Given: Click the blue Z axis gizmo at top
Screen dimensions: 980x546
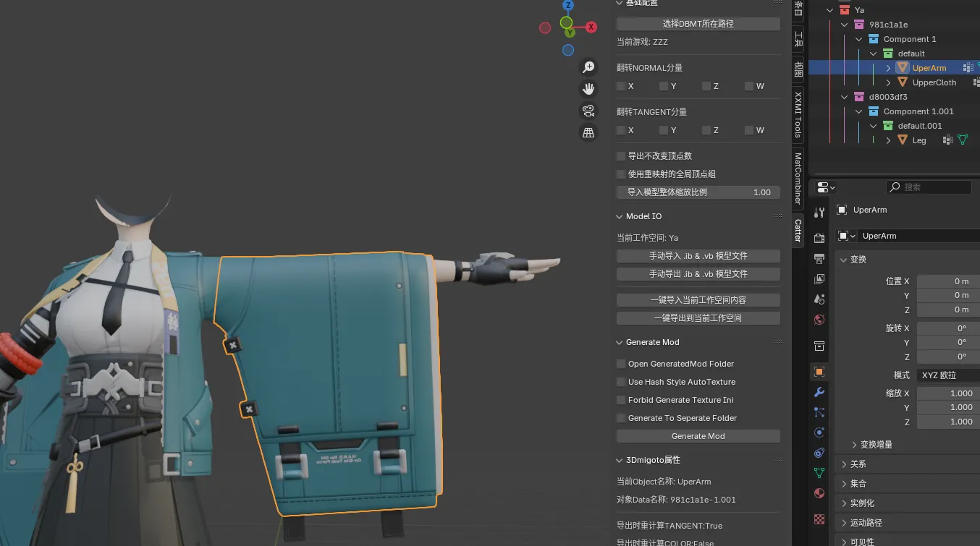Looking at the screenshot, I should pos(569,5).
